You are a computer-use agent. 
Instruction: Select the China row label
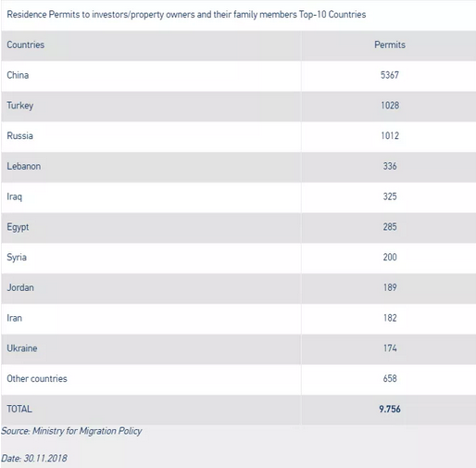(18, 75)
